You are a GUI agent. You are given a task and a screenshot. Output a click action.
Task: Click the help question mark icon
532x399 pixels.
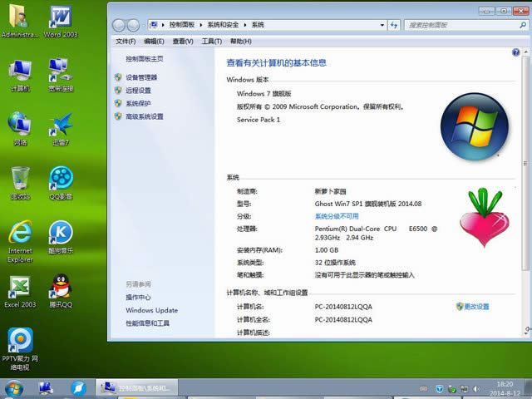point(516,52)
